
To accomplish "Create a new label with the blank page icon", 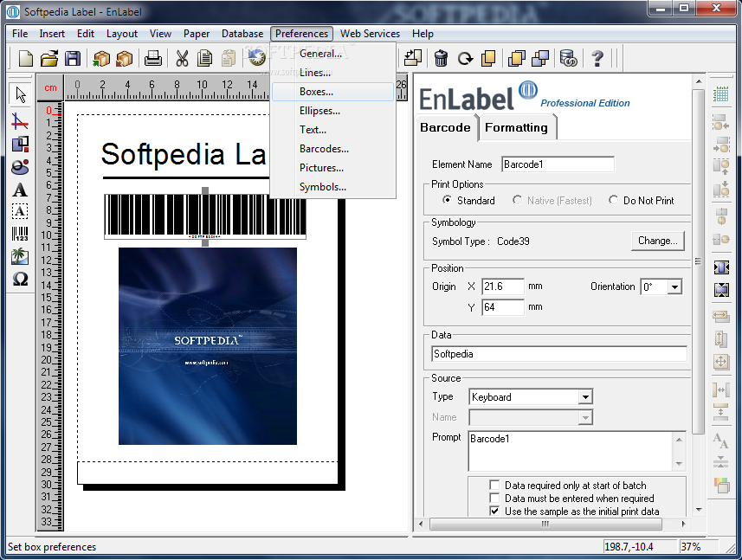I will point(26,58).
